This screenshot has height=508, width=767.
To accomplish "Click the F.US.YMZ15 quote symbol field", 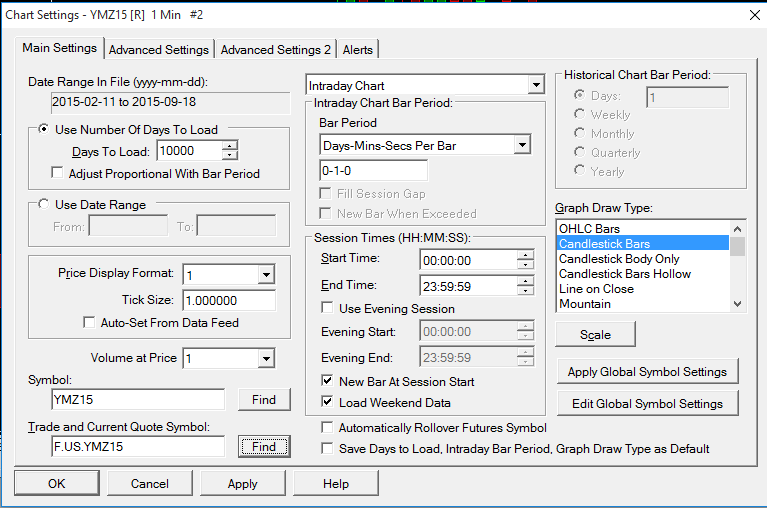I will pos(138,446).
